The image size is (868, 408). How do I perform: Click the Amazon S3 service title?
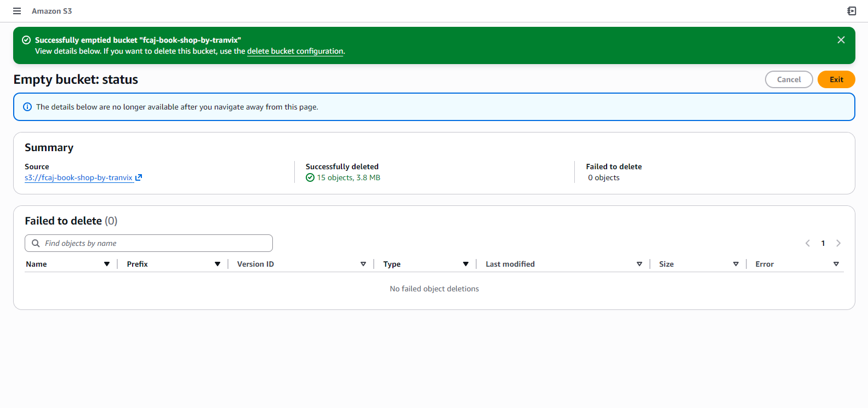pyautogui.click(x=52, y=11)
